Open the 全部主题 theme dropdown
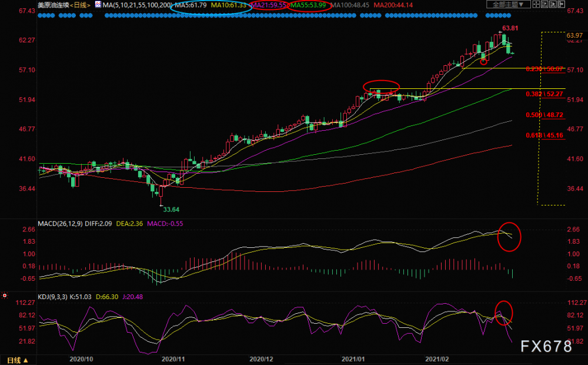The image size is (588, 365). (x=508, y=5)
